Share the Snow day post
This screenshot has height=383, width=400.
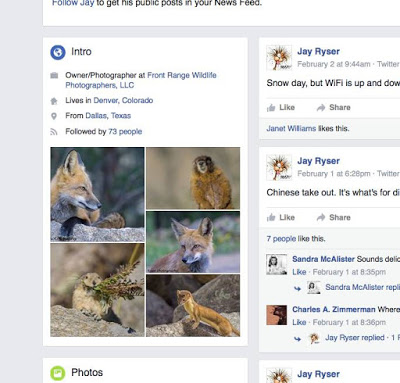pyautogui.click(x=333, y=107)
